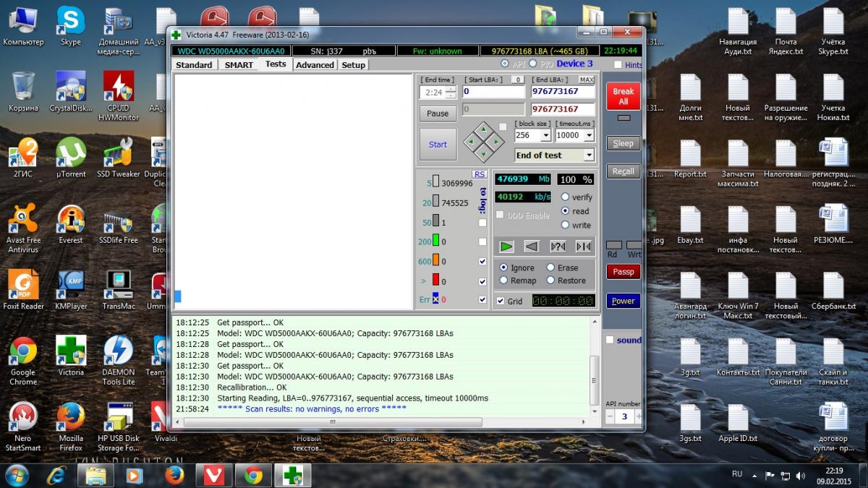Open the SSDlife Free desktop icon

(x=119, y=223)
